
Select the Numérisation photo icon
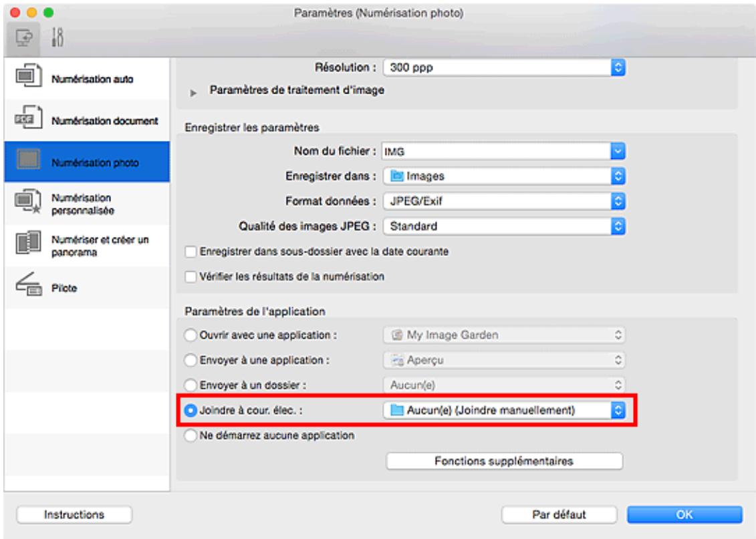point(28,160)
